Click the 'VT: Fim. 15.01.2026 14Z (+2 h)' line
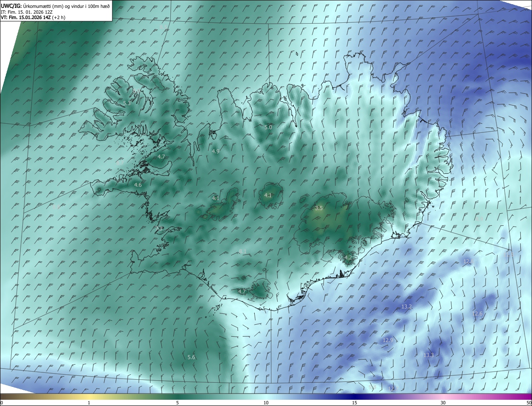The width and height of the screenshot is (532, 406). pos(33,17)
